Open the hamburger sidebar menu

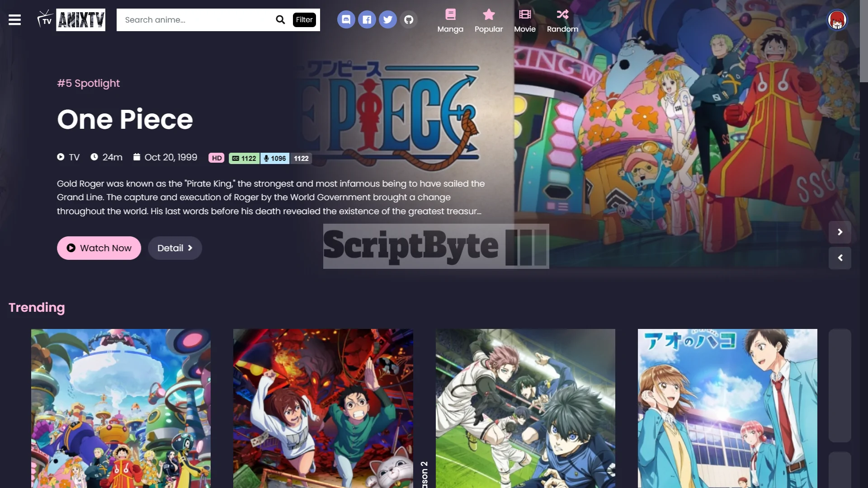[14, 20]
